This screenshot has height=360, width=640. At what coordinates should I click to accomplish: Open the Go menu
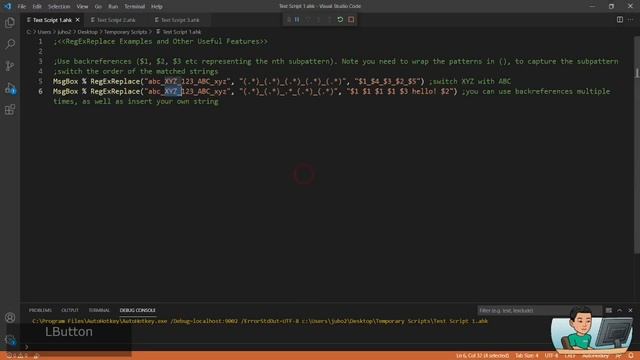click(98, 6)
